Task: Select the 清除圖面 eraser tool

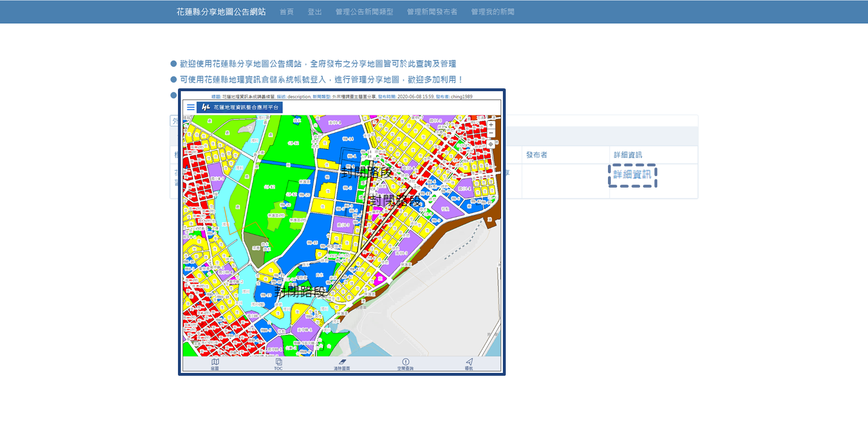Action: click(x=342, y=364)
